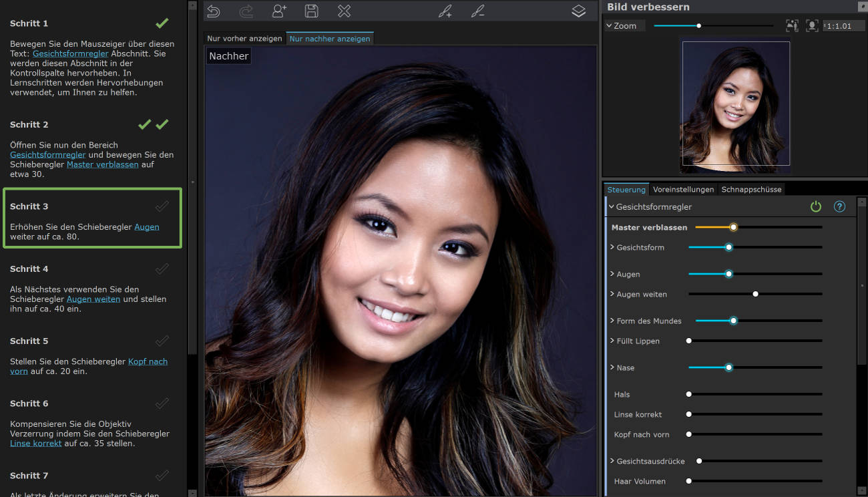Screen dimensions: 868x497
Task: Click the Augen link in Schritt 3
Action: (x=147, y=227)
